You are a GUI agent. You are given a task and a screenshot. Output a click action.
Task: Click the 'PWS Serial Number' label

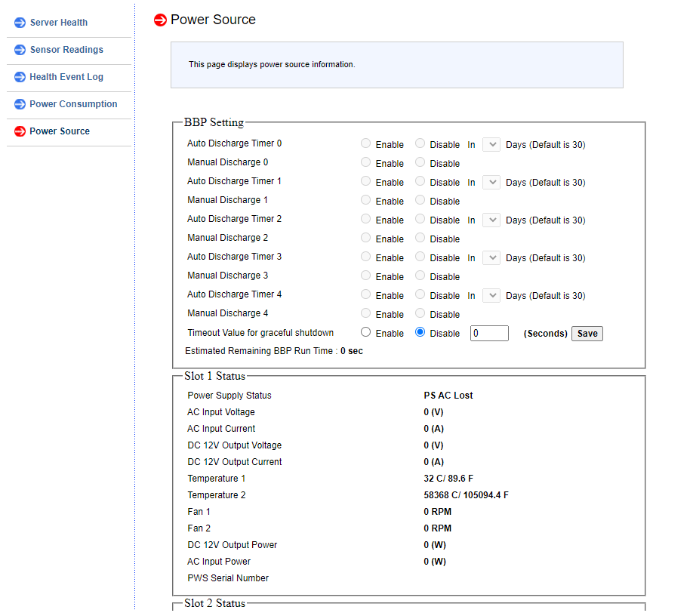click(x=228, y=578)
